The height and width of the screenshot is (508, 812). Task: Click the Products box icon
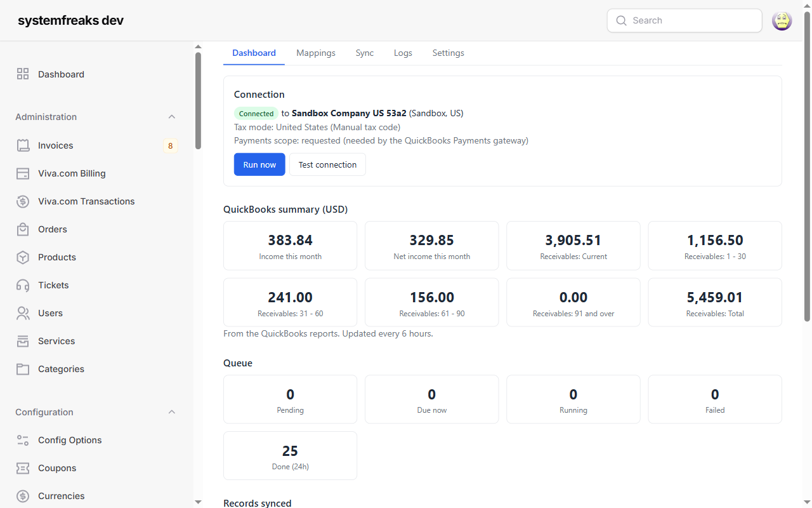pos(23,257)
